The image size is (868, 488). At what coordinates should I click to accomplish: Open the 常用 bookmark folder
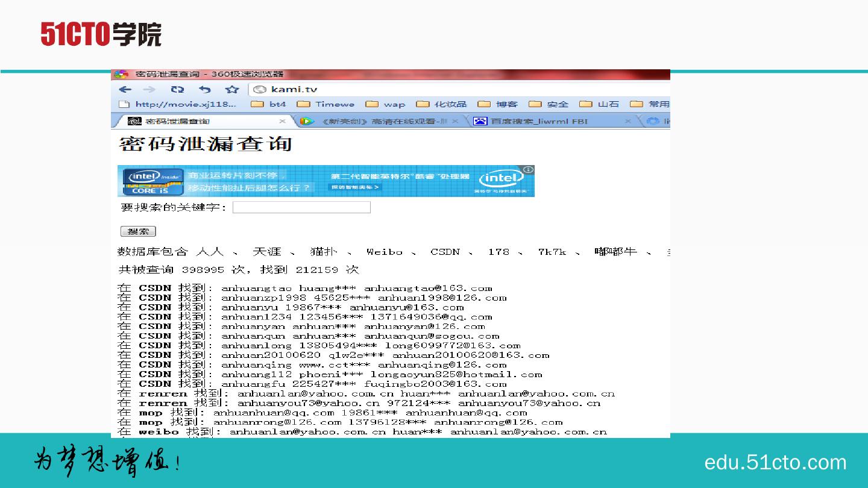[650, 104]
